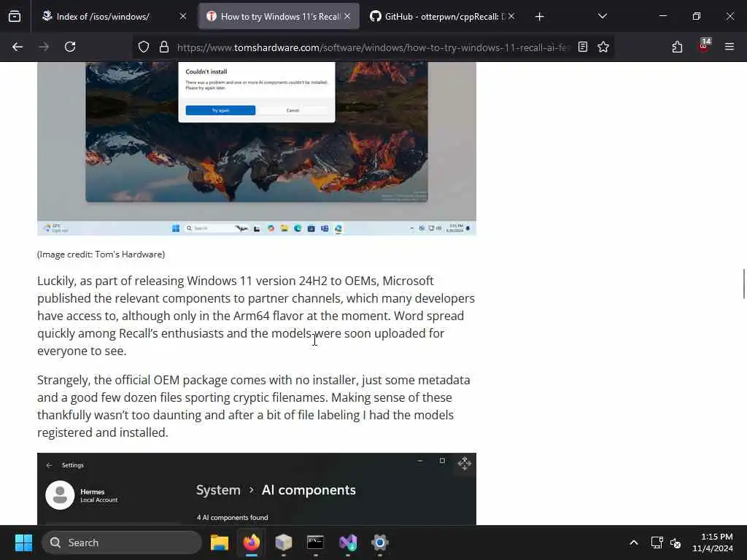Click the Firefox taskbar icon

pos(252,542)
